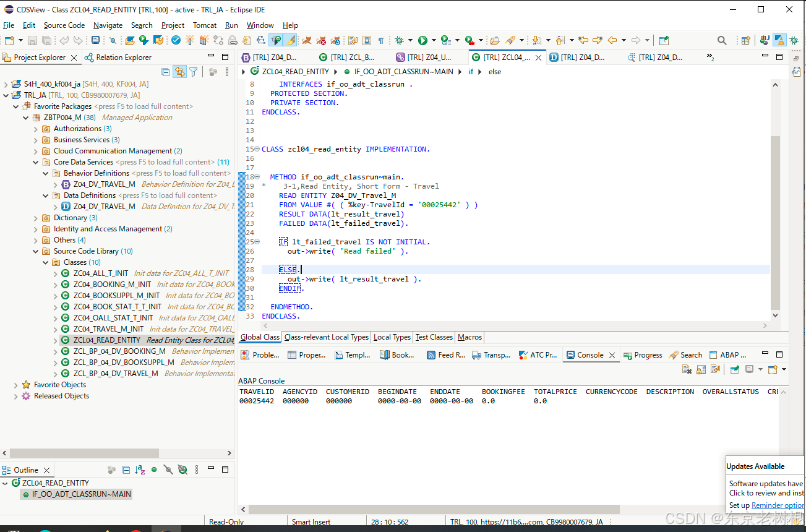The height and width of the screenshot is (532, 806).
Task: Click the Back to previous edit arrow icon
Action: 583,40
